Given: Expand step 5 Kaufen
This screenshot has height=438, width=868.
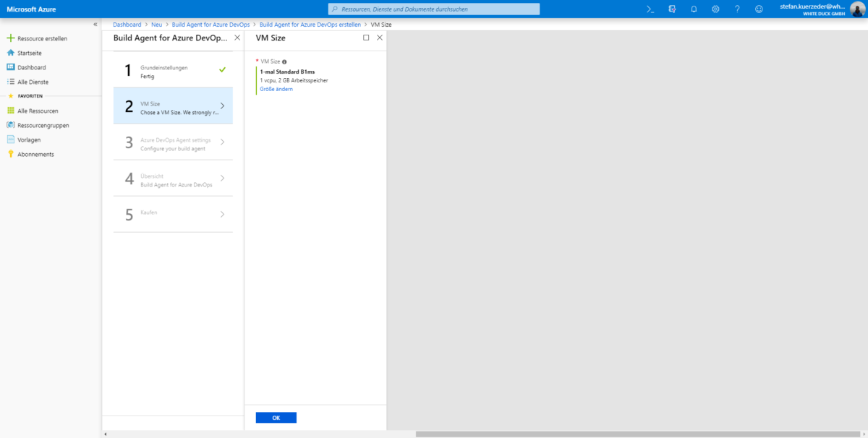Looking at the screenshot, I should (x=173, y=214).
